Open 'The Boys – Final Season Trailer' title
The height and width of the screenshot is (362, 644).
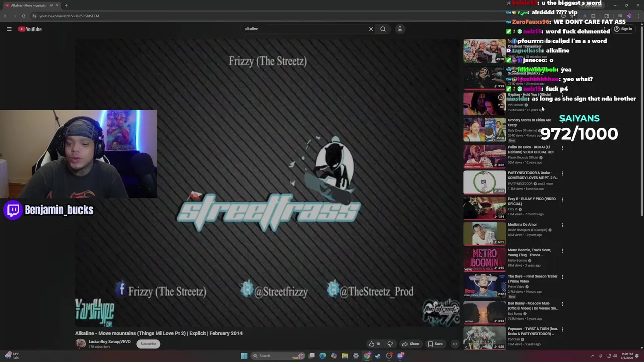pos(532,279)
